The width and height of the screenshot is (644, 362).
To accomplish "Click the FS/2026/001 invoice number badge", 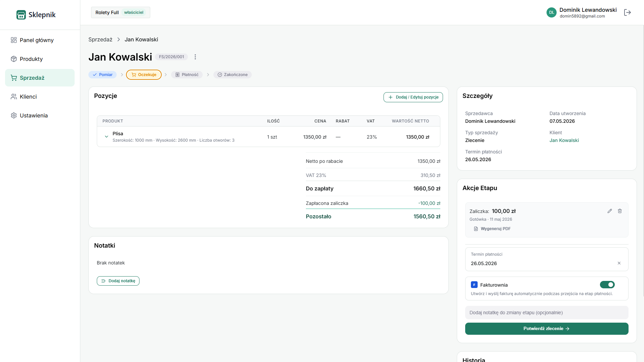I will 171,57.
